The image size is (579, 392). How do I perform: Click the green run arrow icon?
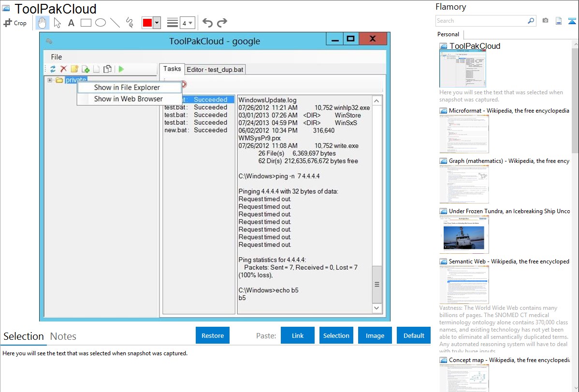coord(121,69)
